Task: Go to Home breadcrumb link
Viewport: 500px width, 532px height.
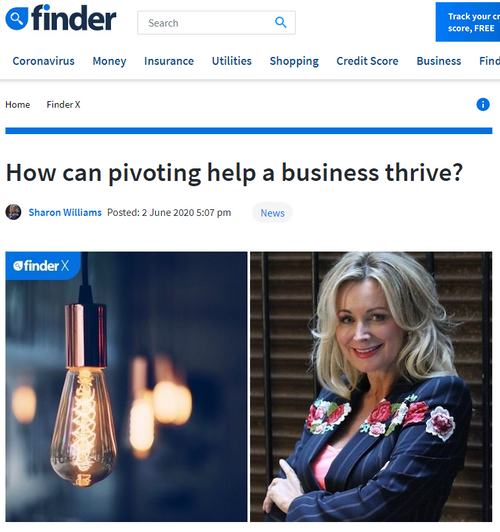Action: point(18,104)
